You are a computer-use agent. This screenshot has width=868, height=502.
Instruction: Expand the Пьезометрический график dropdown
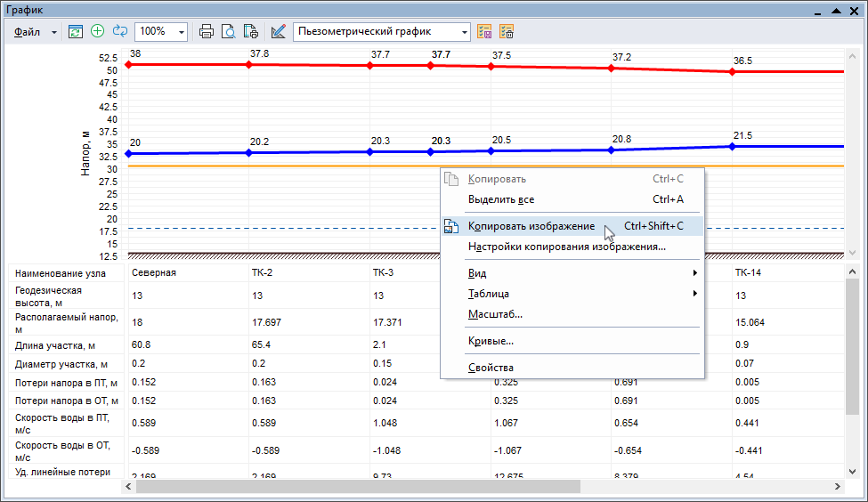coord(465,31)
